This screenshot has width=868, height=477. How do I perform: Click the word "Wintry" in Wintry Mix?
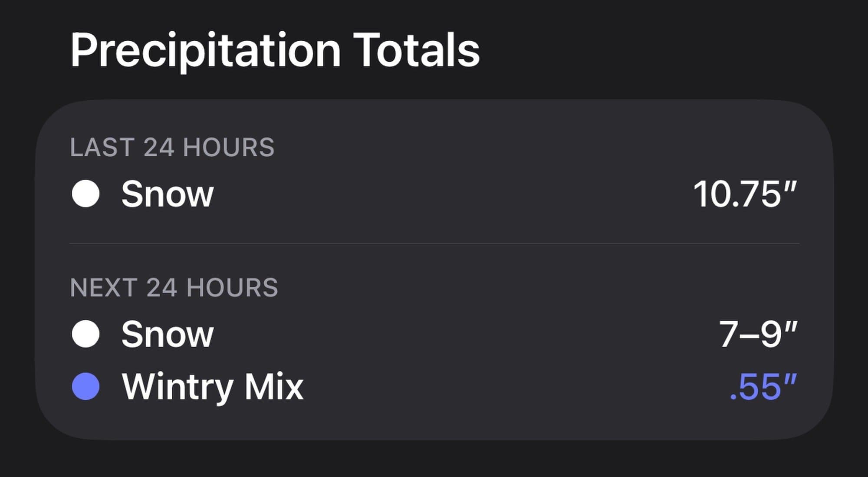(177, 387)
